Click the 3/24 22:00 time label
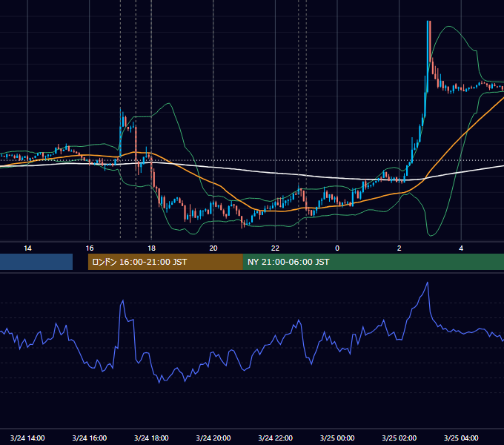Screen dimensions: 504x445 click(276, 438)
